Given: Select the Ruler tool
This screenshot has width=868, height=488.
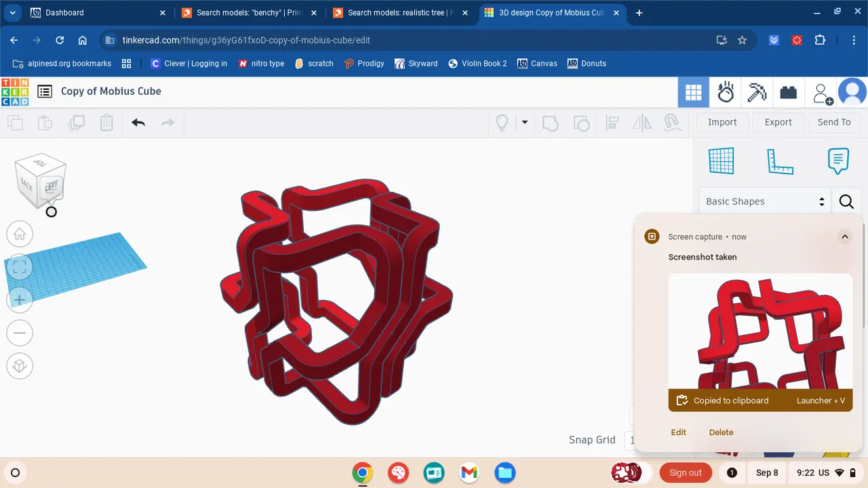Looking at the screenshot, I should tap(780, 161).
